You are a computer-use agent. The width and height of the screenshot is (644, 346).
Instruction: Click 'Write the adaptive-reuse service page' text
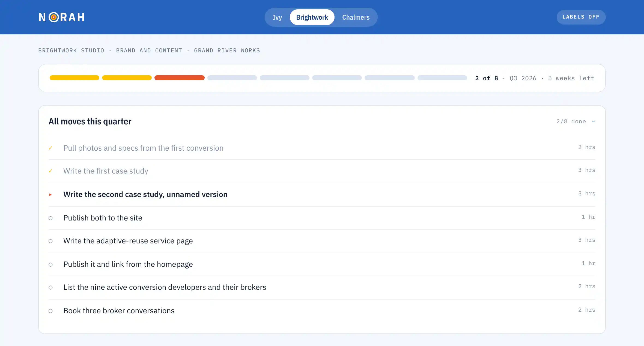coord(128,241)
